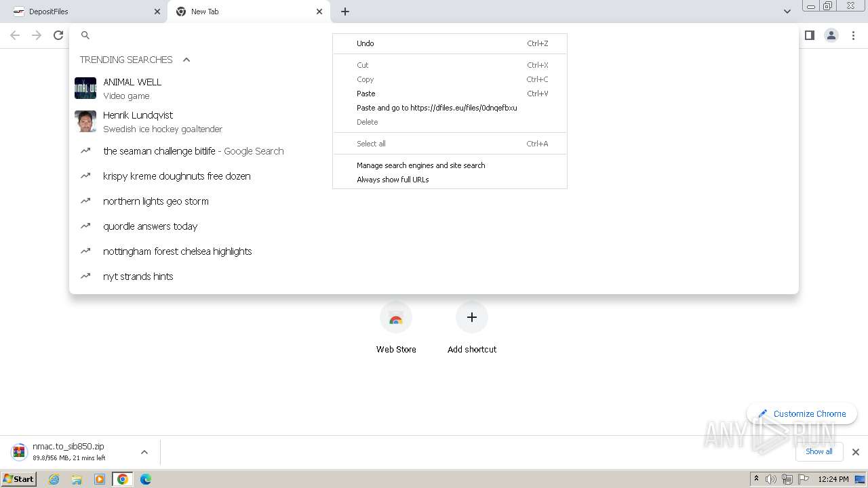Click the ANIMAL WELL thumbnail image

(85, 88)
